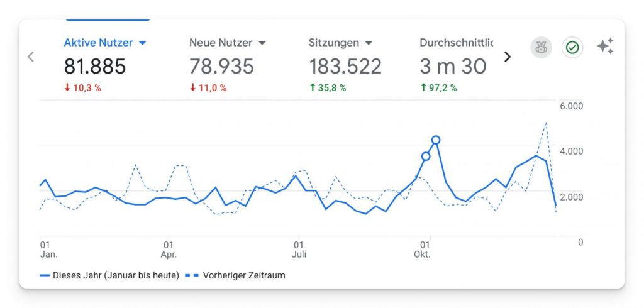Select the truncated Durchschnittlic metric tab
The width and height of the screenshot is (644, 308).
(456, 43)
